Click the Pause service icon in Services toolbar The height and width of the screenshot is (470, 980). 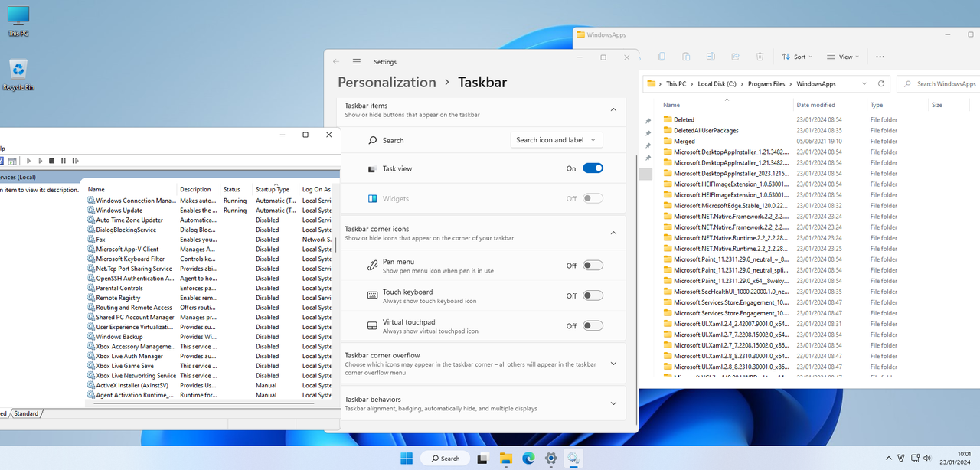63,161
